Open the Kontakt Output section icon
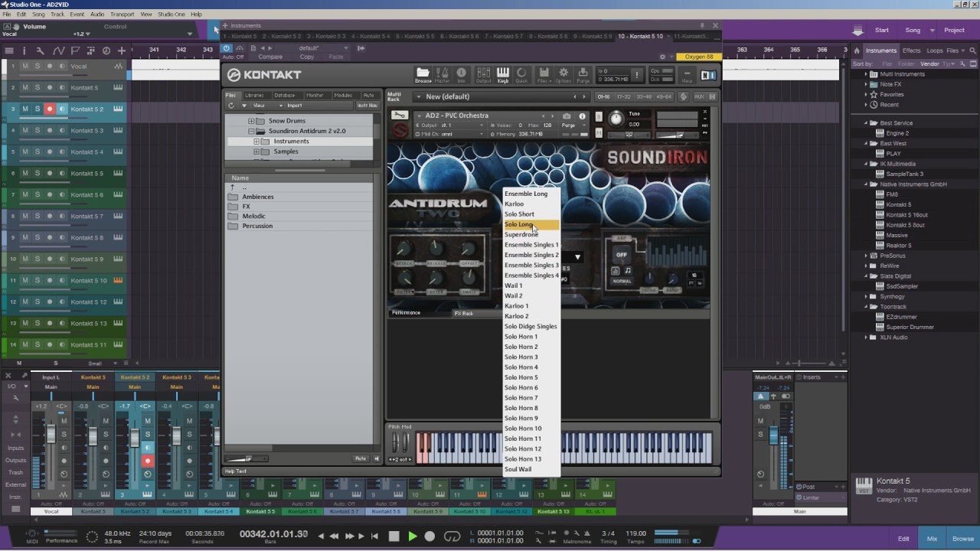Viewport: 980px width, 551px height. pos(483,74)
